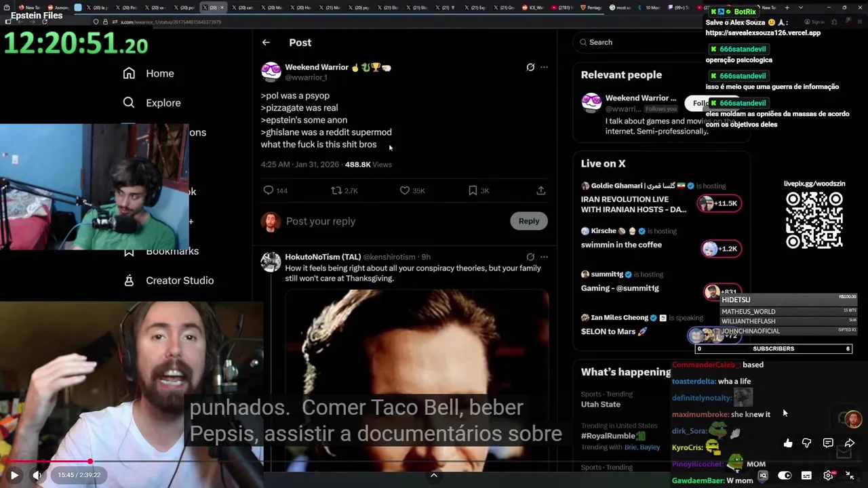Open Home in X sidebar
Viewport: 868px width, 488px height.
tap(149, 73)
